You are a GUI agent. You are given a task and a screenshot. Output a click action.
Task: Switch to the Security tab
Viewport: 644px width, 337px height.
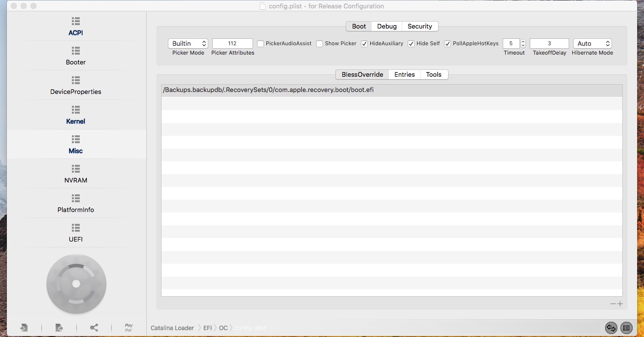point(420,27)
